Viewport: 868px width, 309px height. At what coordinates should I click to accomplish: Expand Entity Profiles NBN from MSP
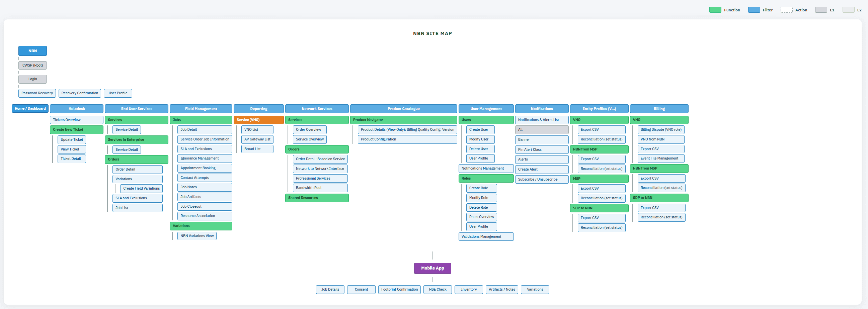599,149
